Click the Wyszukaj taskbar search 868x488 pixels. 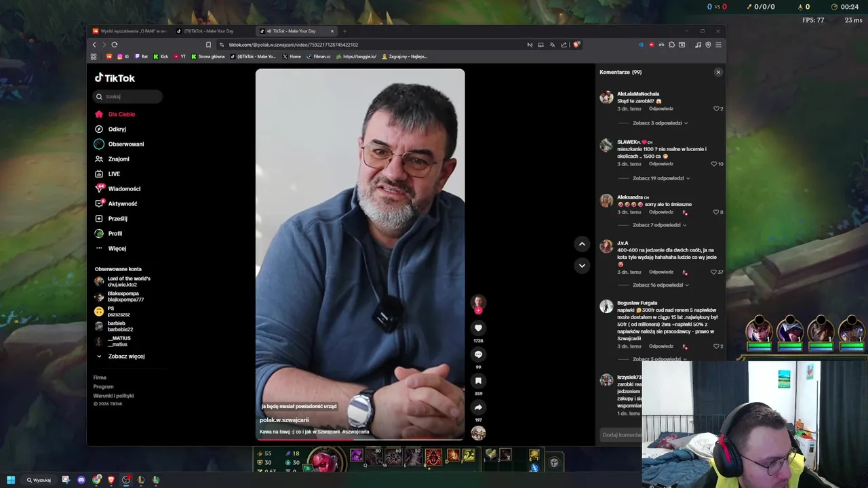pyautogui.click(x=38, y=480)
